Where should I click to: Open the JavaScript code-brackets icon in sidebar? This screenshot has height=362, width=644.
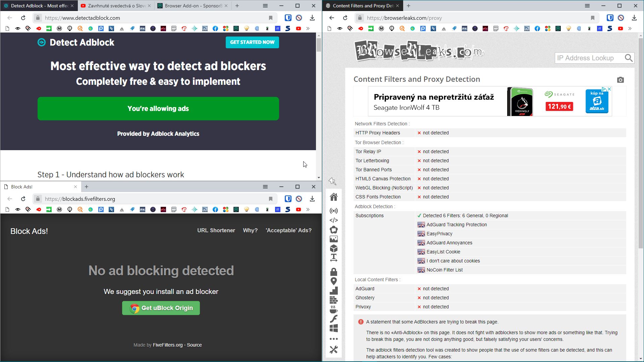pyautogui.click(x=333, y=220)
